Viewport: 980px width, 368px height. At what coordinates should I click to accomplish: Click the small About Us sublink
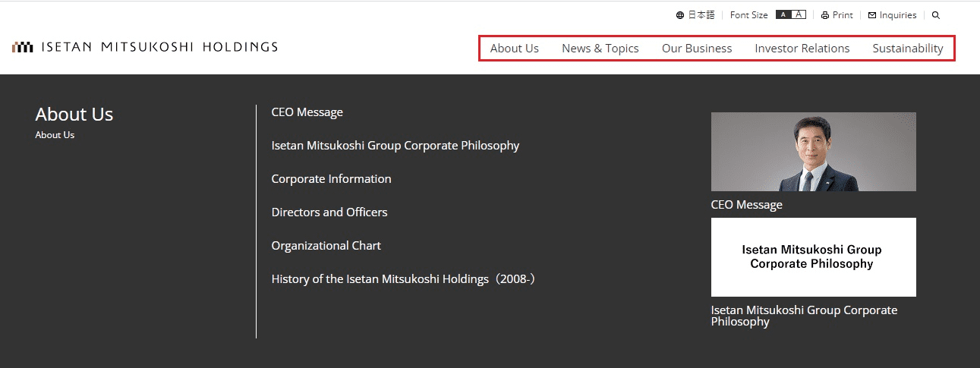click(55, 135)
